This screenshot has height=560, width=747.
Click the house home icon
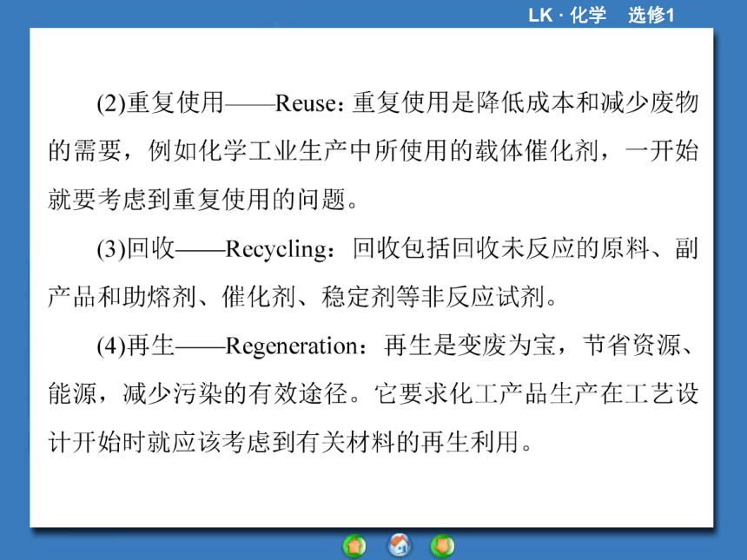[400, 545]
